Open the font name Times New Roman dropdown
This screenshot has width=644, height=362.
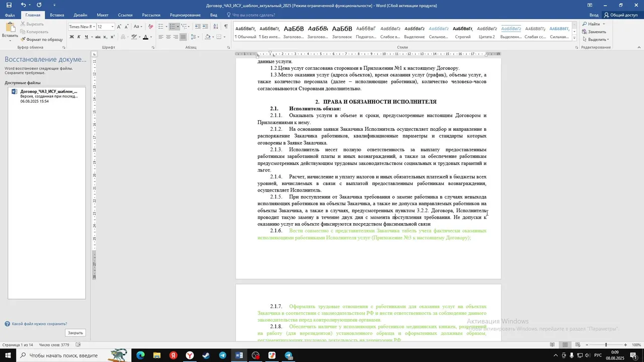[x=94, y=27]
